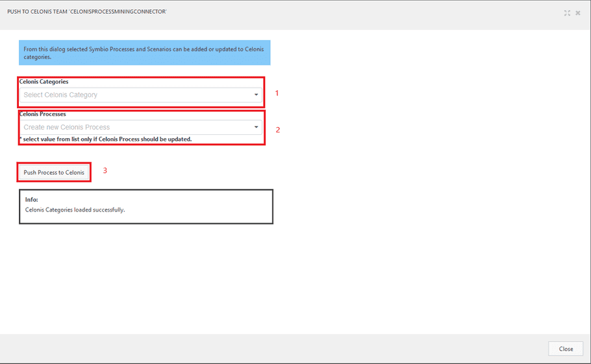Maximize the dialog using the expand icon
Screen dimensions: 591x364
pyautogui.click(x=567, y=13)
